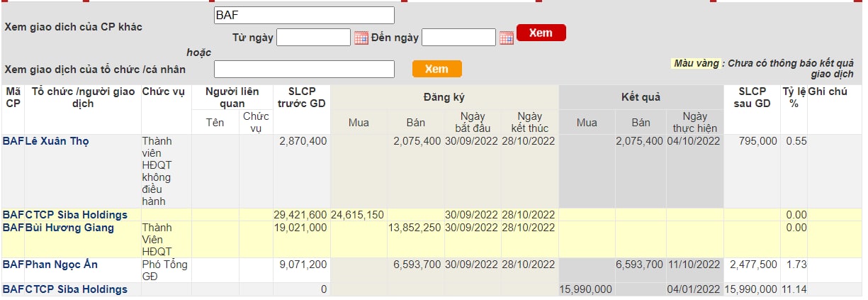This screenshot has height=300, width=868.
Task: Select the value 795,000
Action: point(758,141)
